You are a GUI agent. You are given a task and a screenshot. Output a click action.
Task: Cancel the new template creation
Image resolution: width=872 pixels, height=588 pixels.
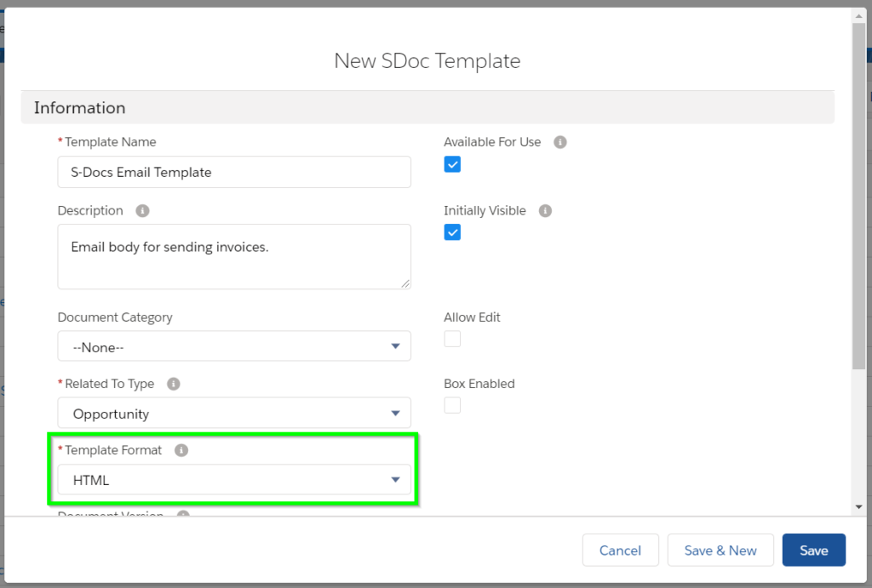[621, 550]
